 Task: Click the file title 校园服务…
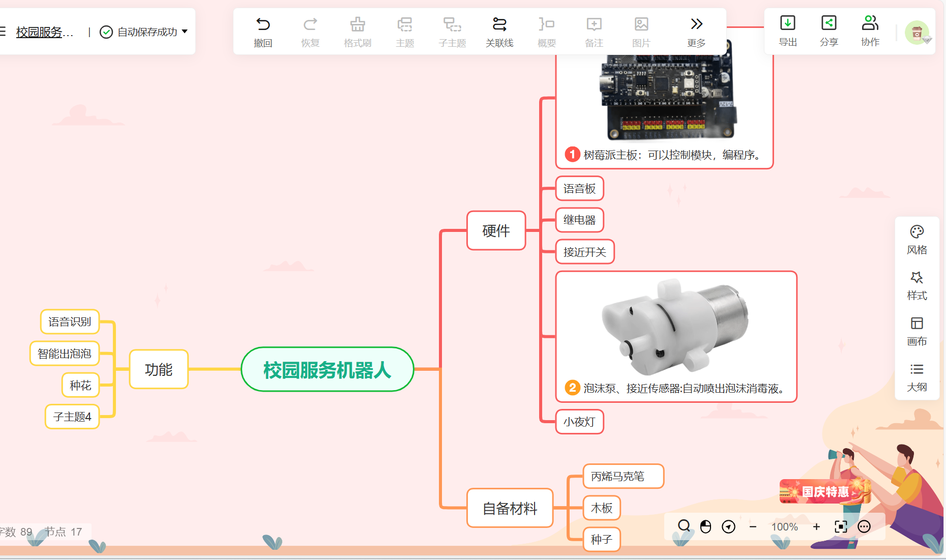pos(45,32)
